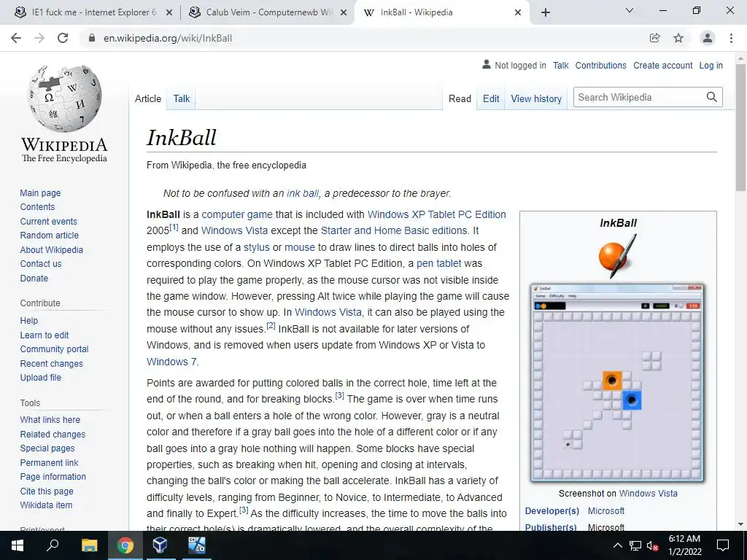Open the Article tab

147,98
